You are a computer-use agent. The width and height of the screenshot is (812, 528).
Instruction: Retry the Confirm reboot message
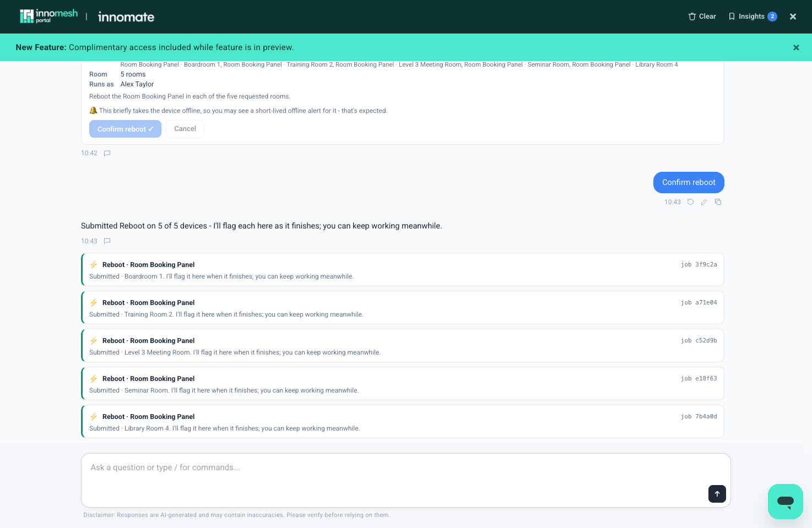pyautogui.click(x=690, y=202)
